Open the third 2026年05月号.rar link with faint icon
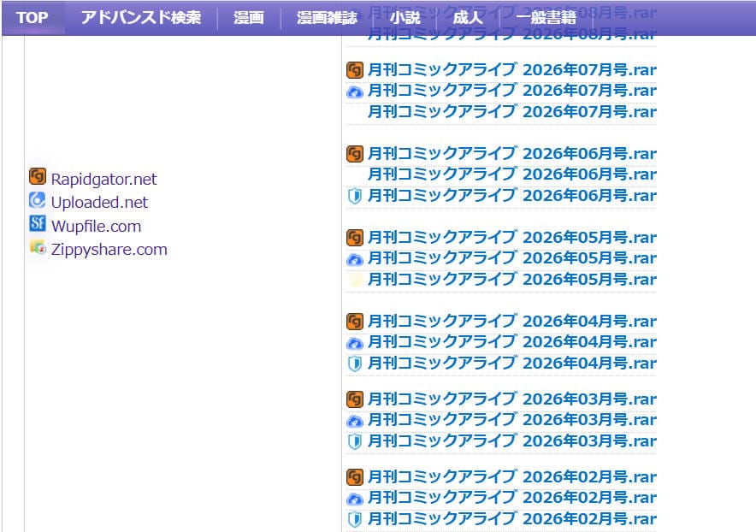Image resolution: width=756 pixels, height=532 pixels. [x=512, y=280]
